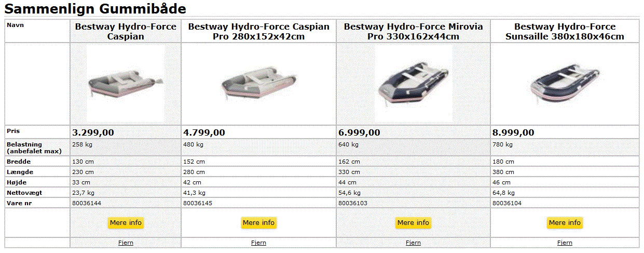This screenshot has height=253, width=644.
Task: Click the Bestway Hydro-Force Caspian boat image
Action: (126, 83)
